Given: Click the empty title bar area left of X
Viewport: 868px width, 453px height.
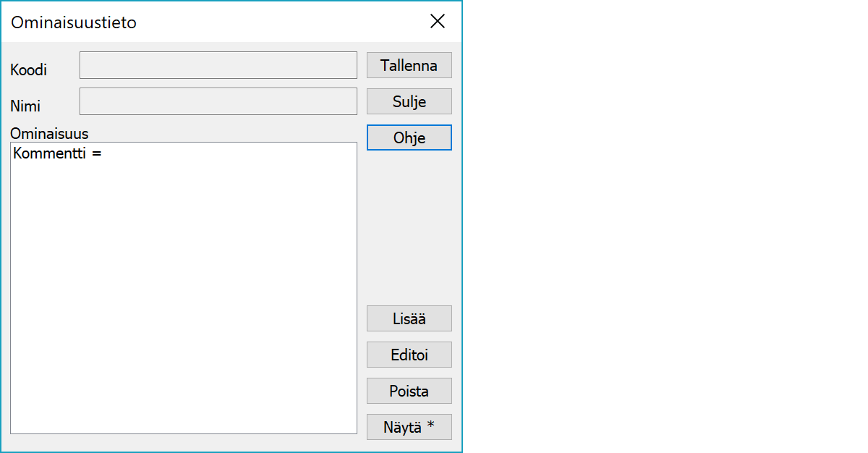Looking at the screenshot, I should pos(289,22).
